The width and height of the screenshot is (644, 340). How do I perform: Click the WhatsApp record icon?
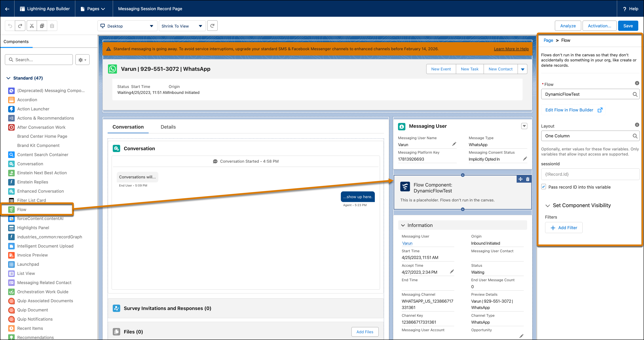tap(112, 69)
